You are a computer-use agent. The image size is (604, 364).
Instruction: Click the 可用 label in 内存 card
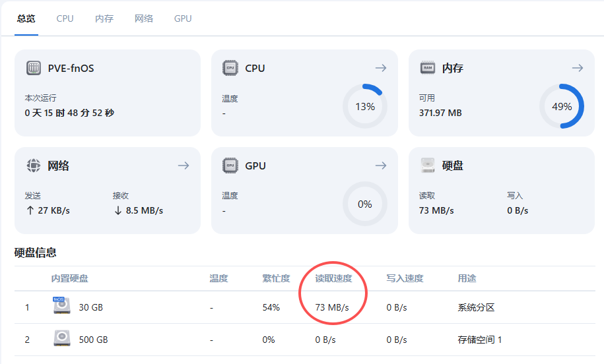tap(427, 98)
